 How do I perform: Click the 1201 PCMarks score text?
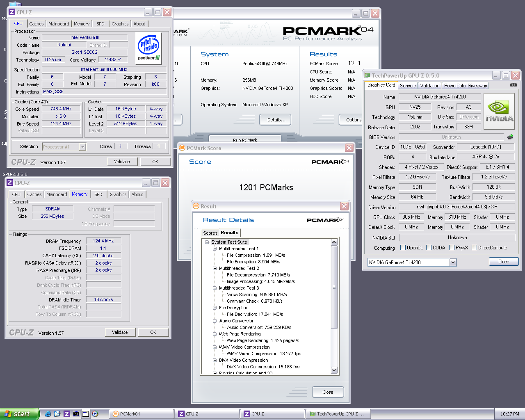(x=266, y=187)
